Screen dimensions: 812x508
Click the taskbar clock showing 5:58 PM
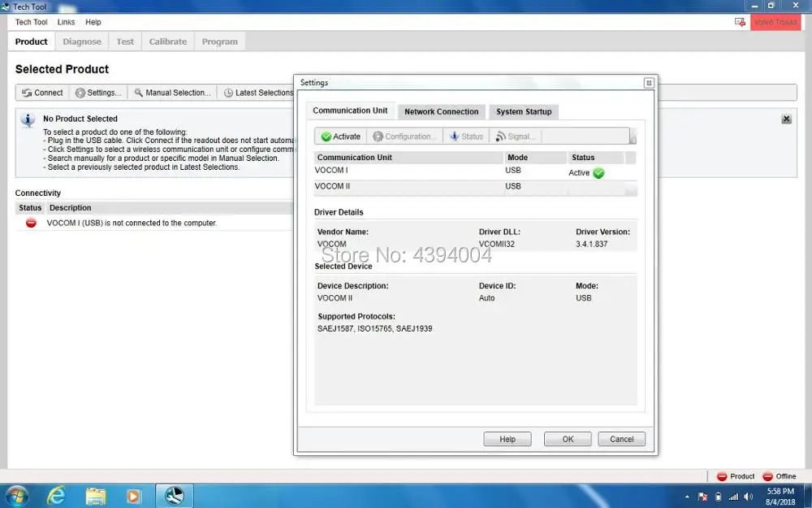780,496
